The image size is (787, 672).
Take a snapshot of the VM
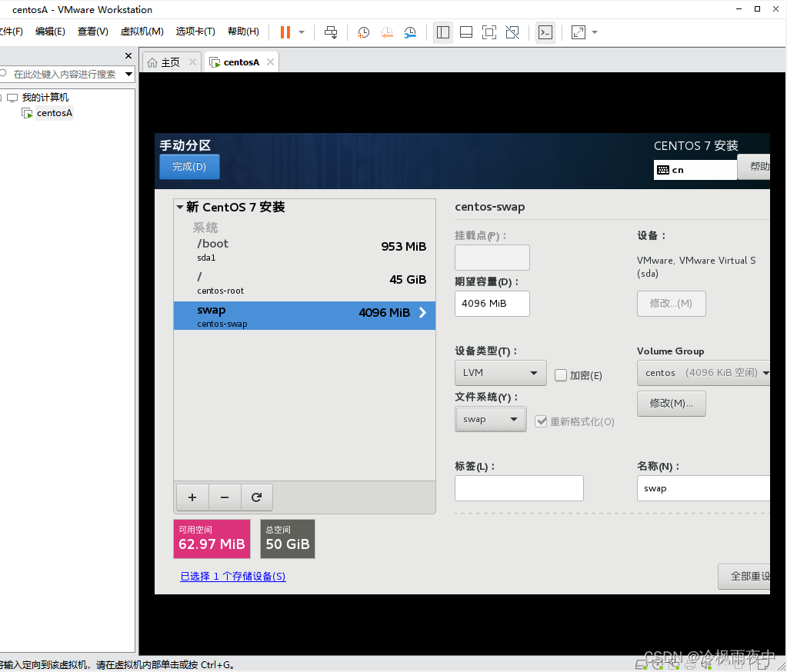[363, 32]
